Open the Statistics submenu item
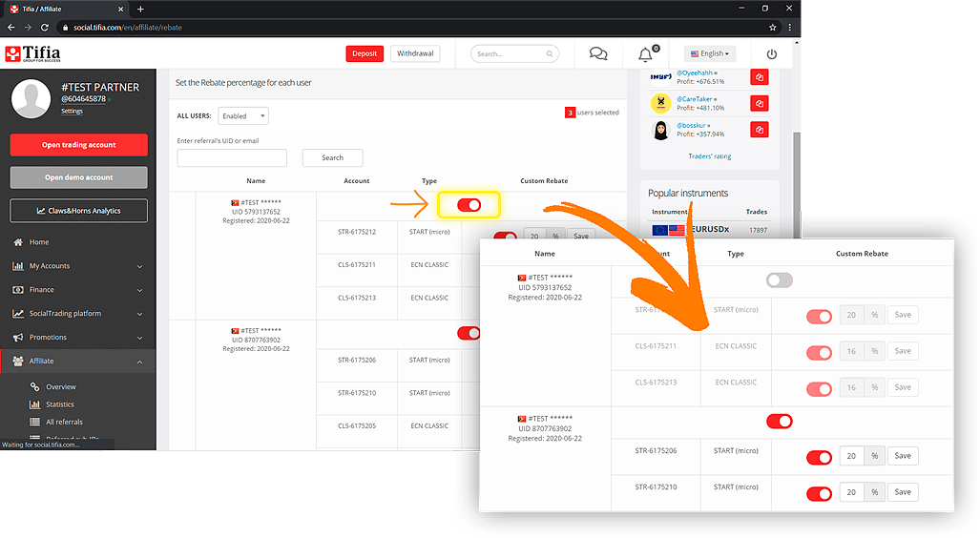The image size is (980, 538). pos(60,404)
